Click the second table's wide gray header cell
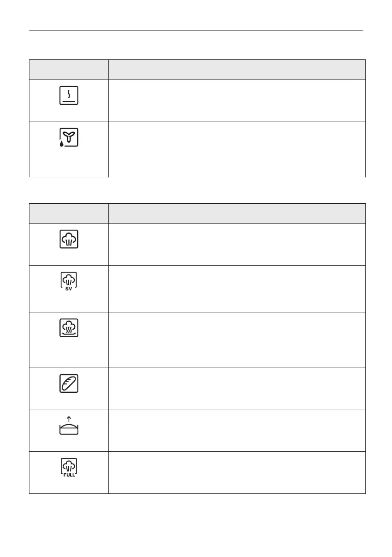Screen dimensions: 392x557 coord(236,213)
